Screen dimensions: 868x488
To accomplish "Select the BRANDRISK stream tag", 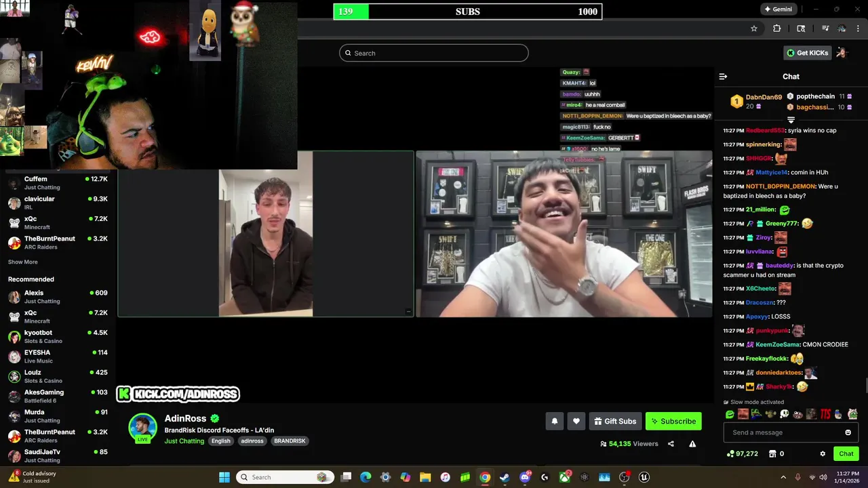I will click(290, 441).
